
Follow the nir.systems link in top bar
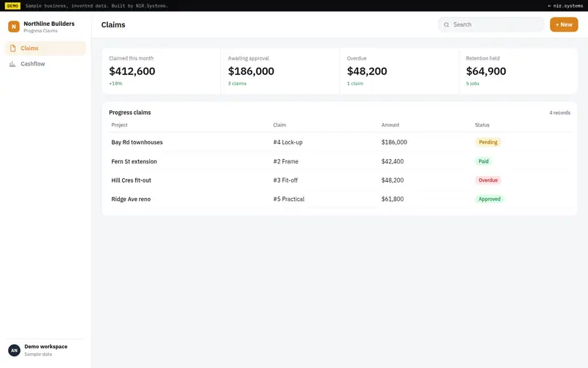click(x=565, y=6)
